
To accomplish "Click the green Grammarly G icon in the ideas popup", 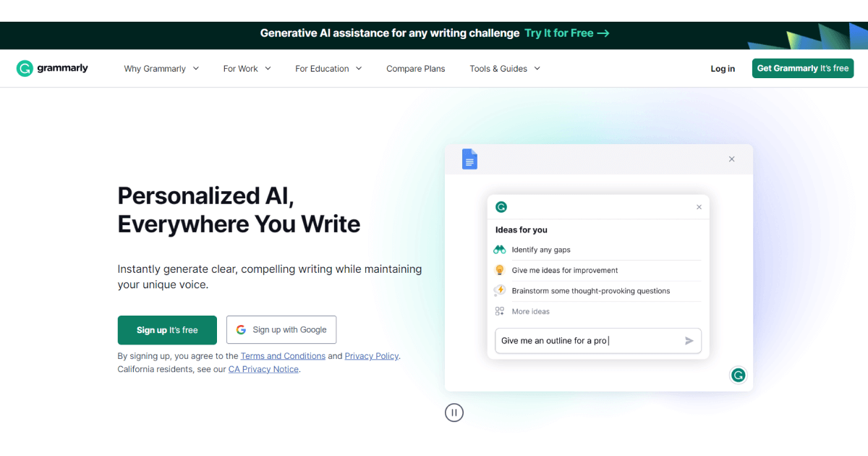I will [x=501, y=207].
